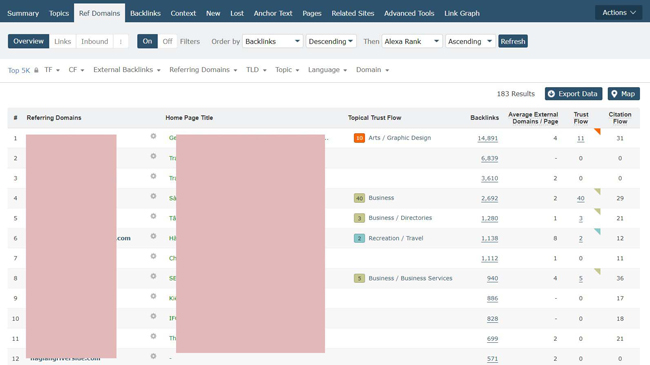The image size is (650, 365).
Task: Open gear settings for row 11
Action: [153, 336]
